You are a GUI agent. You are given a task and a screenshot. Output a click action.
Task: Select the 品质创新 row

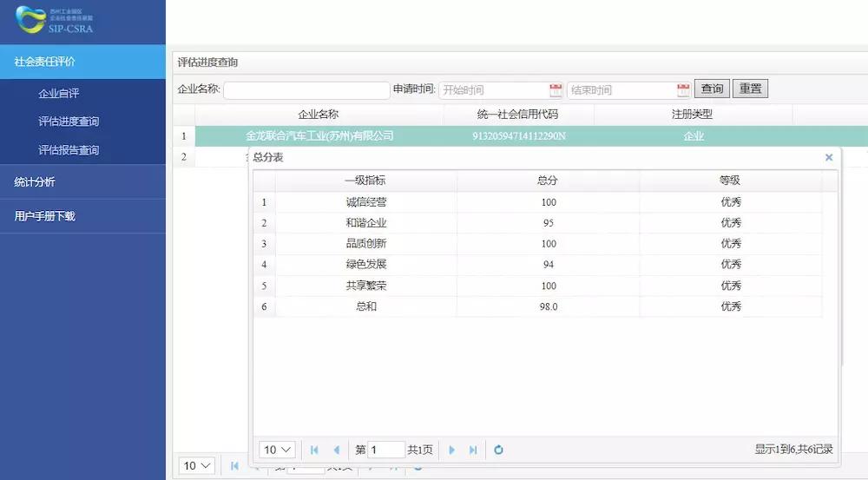tap(537, 244)
